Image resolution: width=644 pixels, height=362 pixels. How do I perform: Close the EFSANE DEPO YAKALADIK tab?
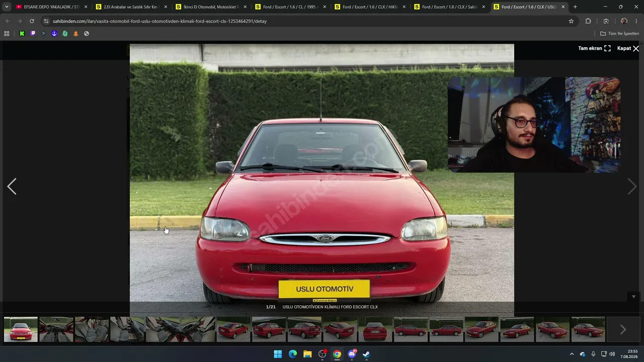86,7
